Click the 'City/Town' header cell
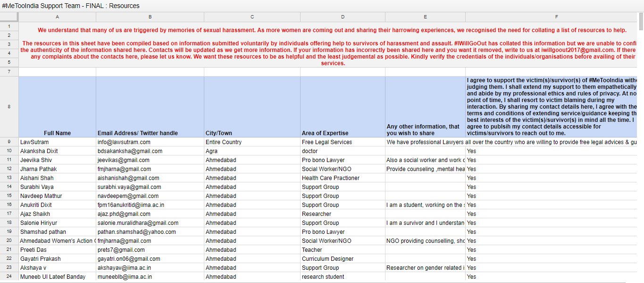Viewport: 644px width, 283px height. pyautogui.click(x=252, y=107)
